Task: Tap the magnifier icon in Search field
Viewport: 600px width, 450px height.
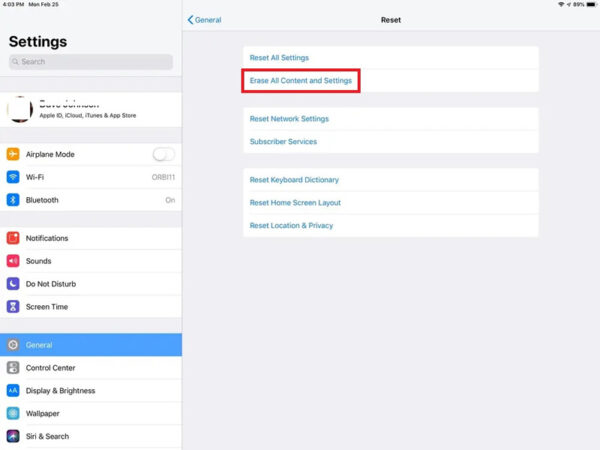Action: (x=15, y=62)
